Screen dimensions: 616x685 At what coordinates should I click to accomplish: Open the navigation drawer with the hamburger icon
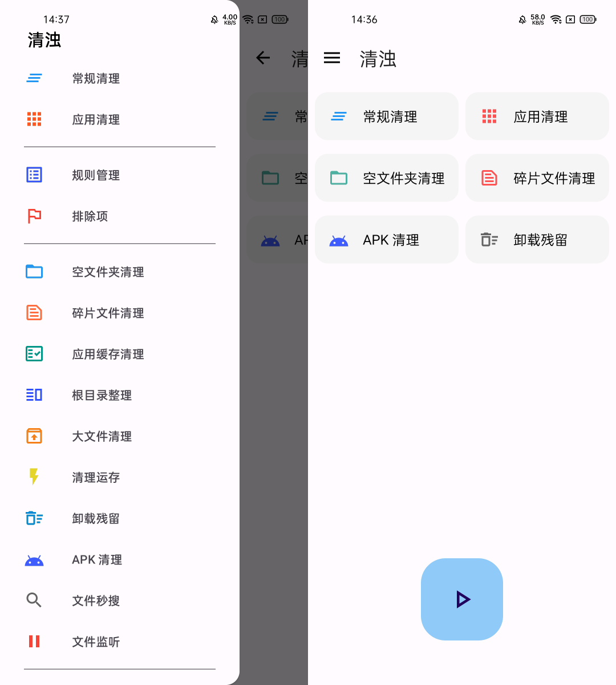pos(332,58)
